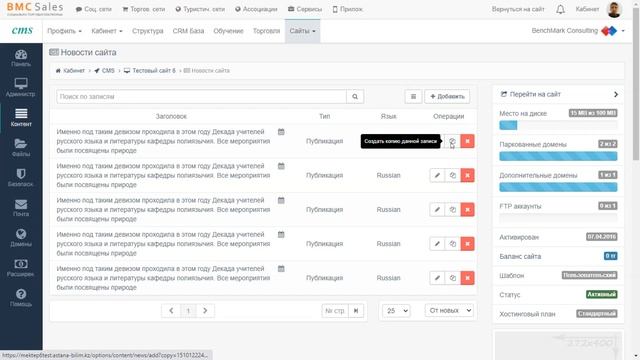
Task: Click the notifications bell icon
Action: (560, 9)
